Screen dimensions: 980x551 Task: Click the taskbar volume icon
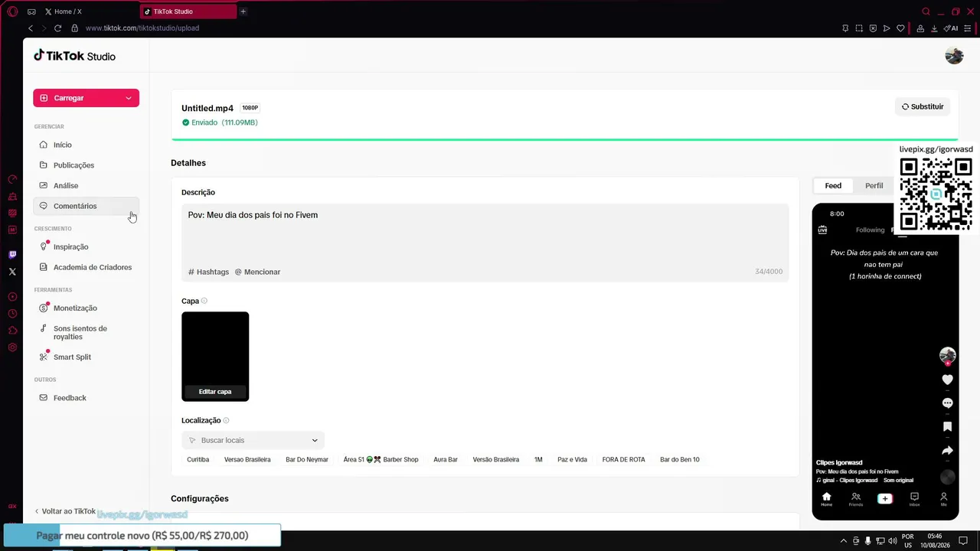893,541
